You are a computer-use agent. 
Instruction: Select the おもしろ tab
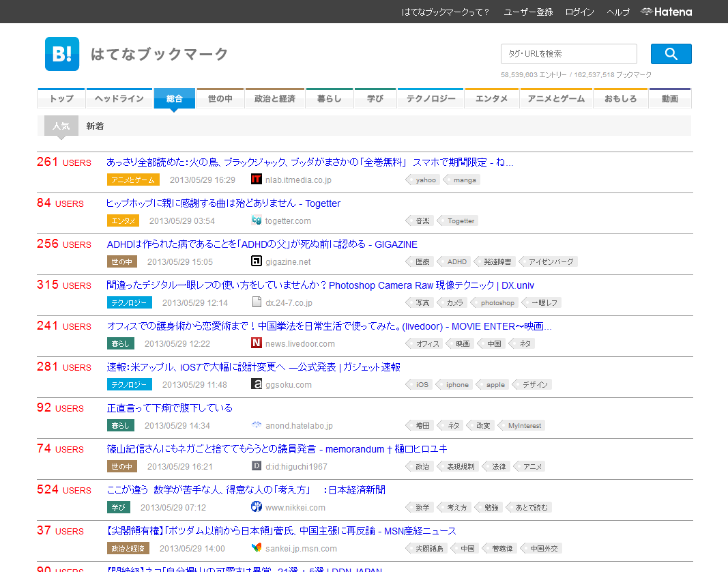click(x=621, y=98)
